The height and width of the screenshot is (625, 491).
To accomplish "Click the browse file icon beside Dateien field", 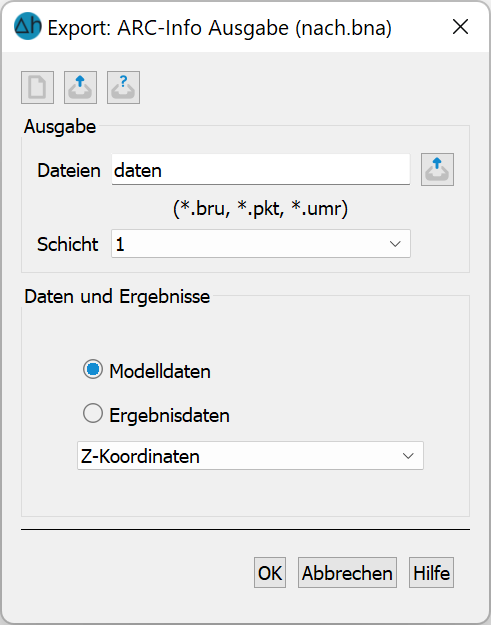I will (x=437, y=169).
